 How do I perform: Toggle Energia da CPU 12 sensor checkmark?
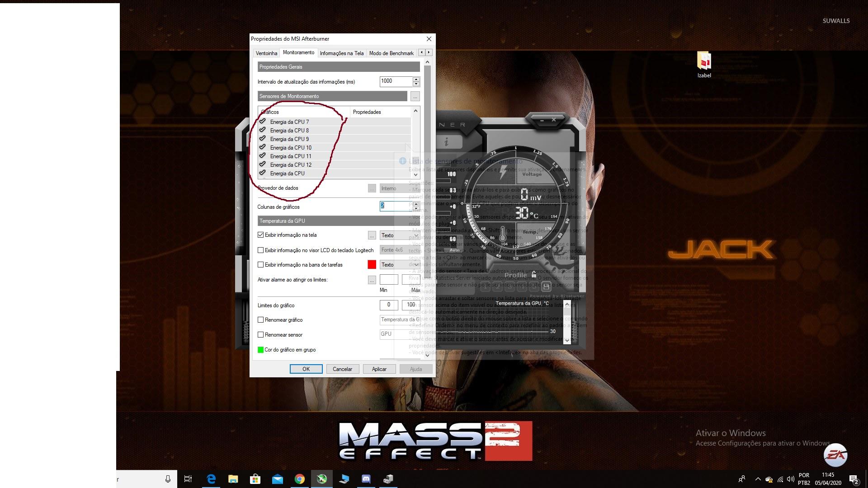tap(263, 164)
